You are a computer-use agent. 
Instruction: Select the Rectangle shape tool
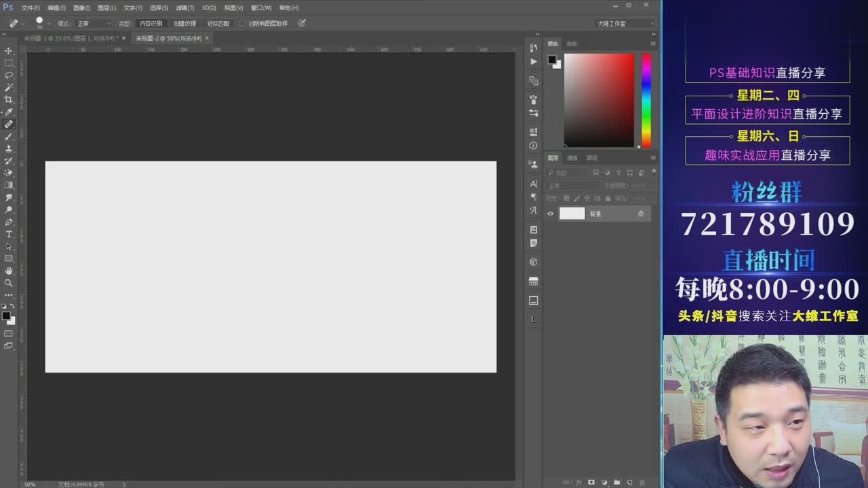[9, 258]
